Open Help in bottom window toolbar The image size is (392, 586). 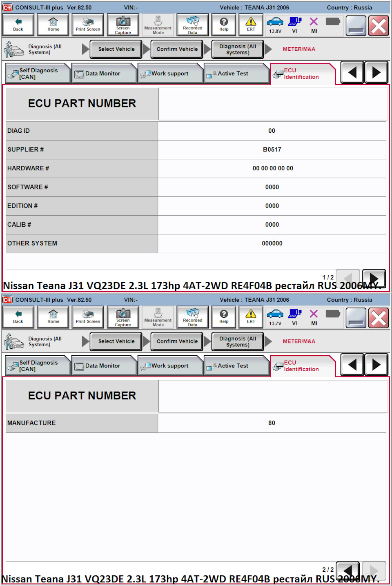(224, 317)
